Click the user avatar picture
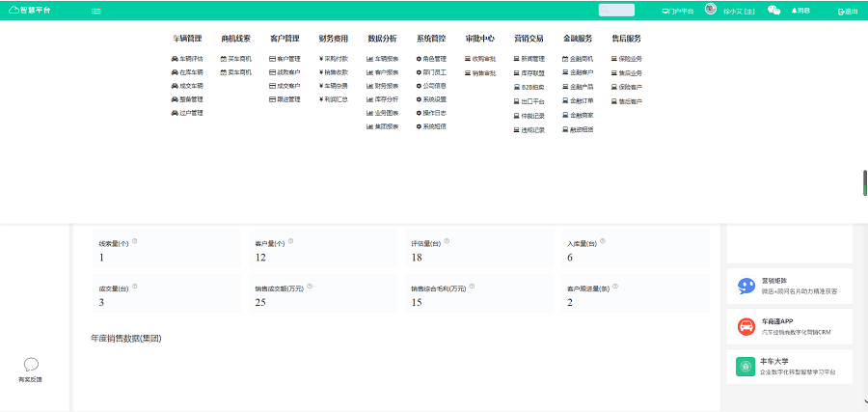The width and height of the screenshot is (868, 412). (711, 10)
